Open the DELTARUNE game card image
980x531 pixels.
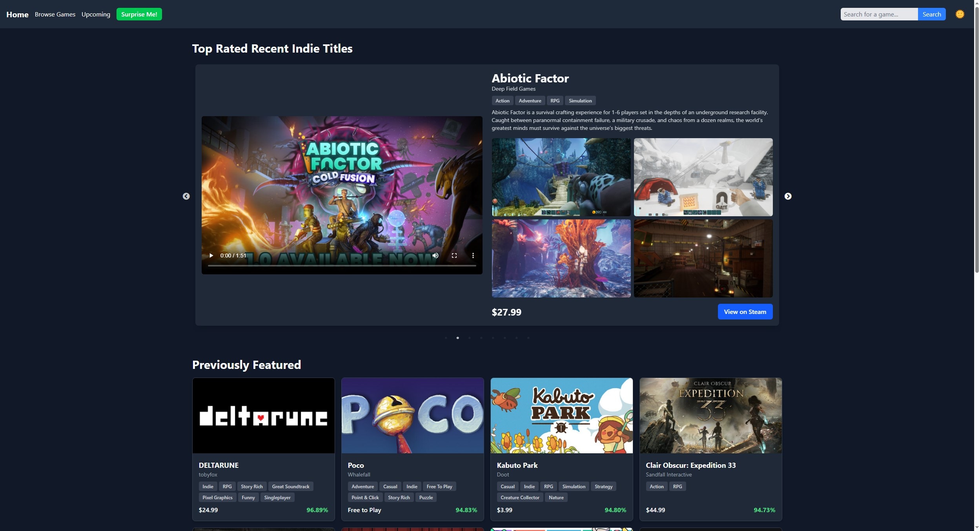click(263, 415)
